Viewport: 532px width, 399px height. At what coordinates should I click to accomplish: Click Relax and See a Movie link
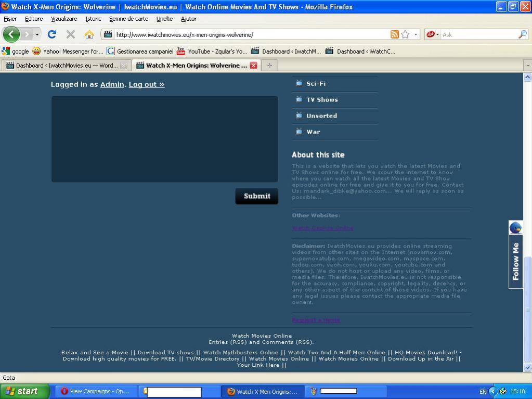[95, 353]
